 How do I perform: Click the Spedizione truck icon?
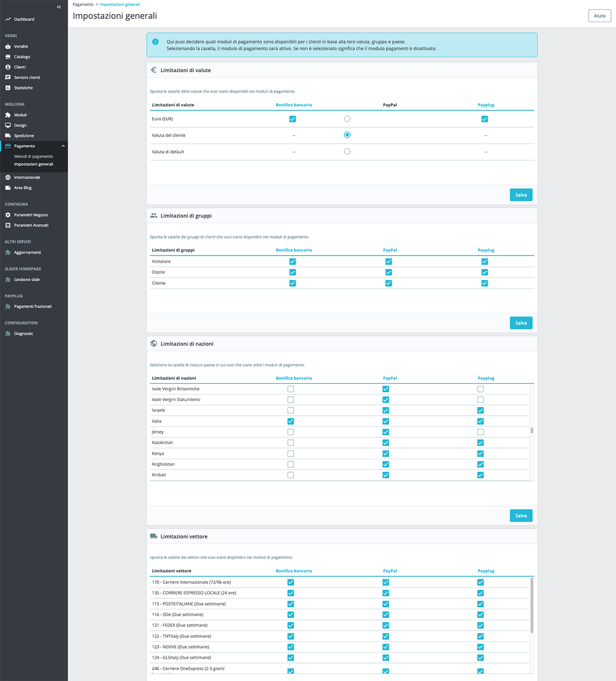click(8, 135)
